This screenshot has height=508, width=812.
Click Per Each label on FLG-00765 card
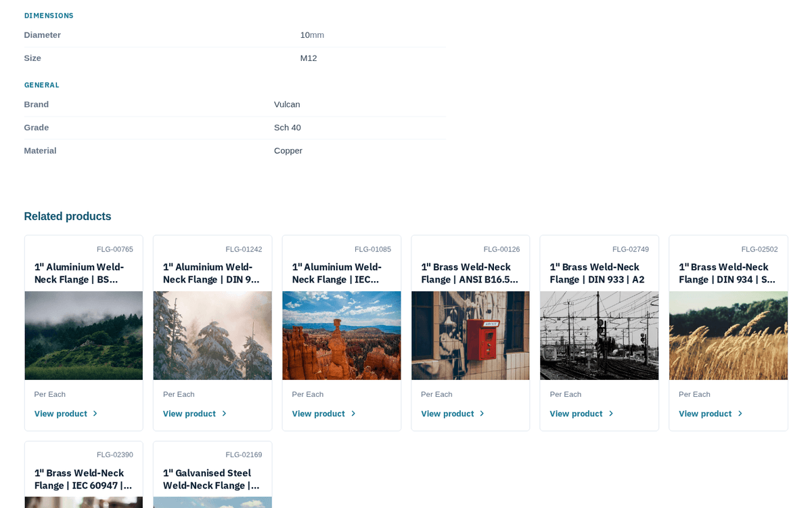50,394
